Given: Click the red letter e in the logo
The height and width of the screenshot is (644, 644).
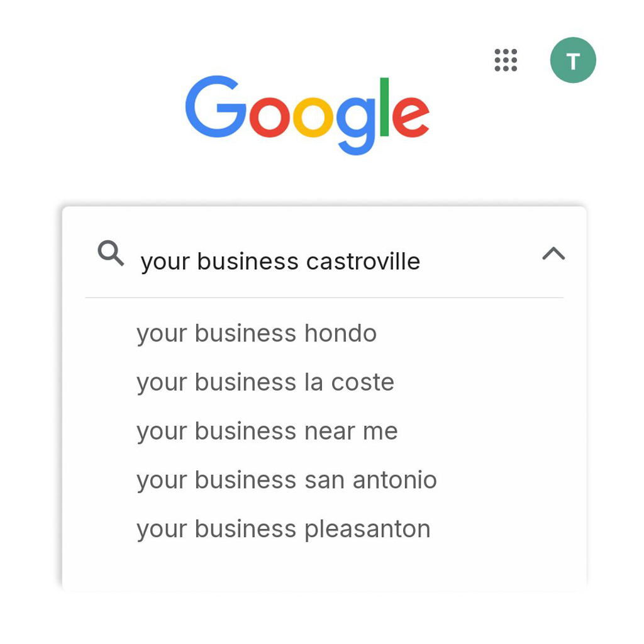Looking at the screenshot, I should click(410, 116).
